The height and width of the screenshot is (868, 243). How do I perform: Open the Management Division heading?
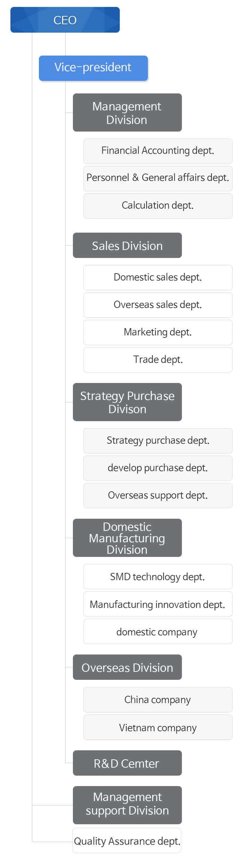pyautogui.click(x=127, y=112)
